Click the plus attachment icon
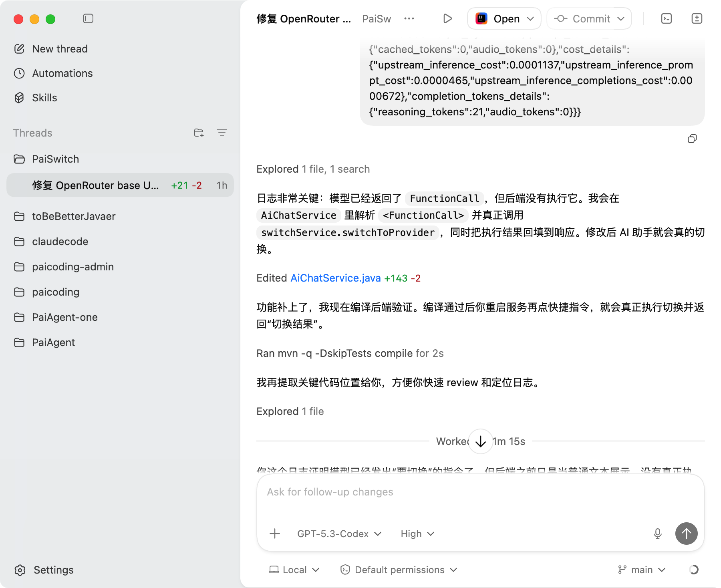The width and height of the screenshot is (721, 588). 275,534
